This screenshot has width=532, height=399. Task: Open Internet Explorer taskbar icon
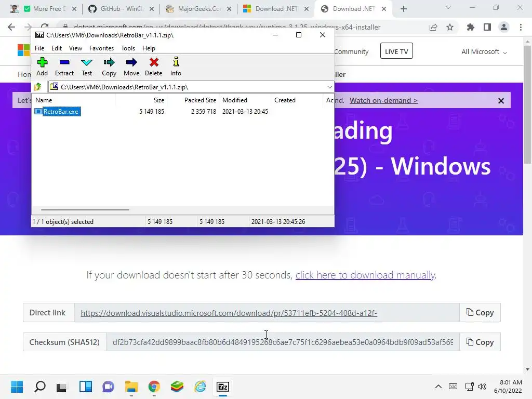200,387
